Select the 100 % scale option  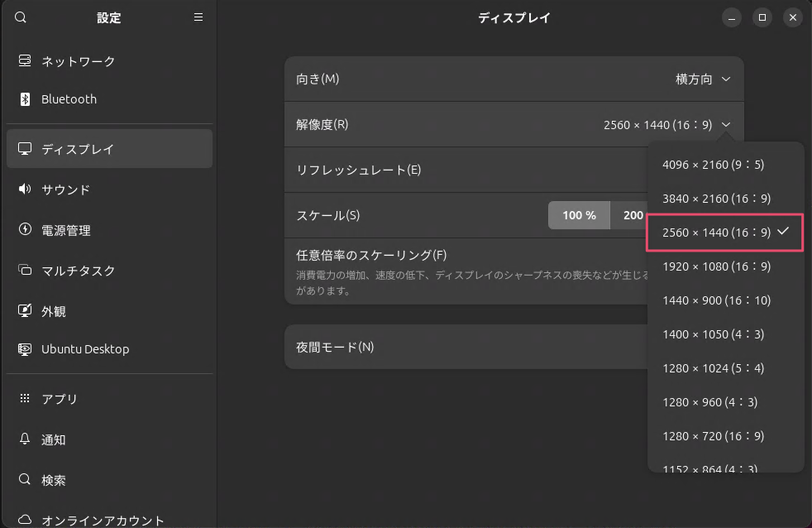[579, 215]
